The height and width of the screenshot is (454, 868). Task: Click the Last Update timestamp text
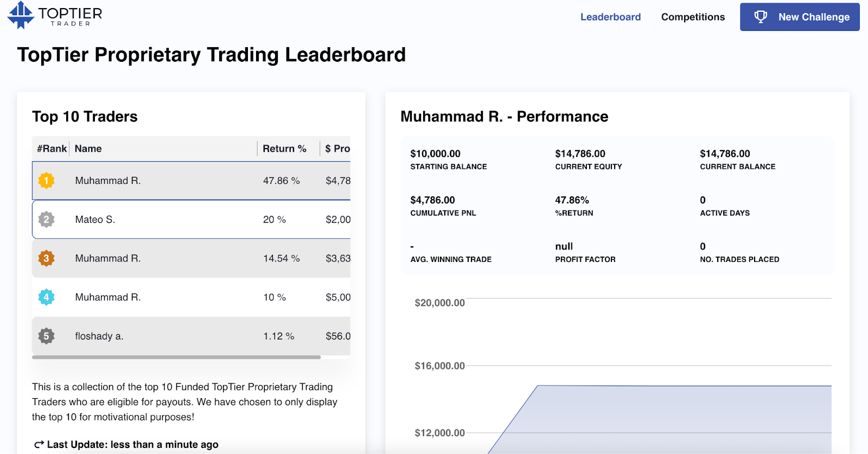pyautogui.click(x=132, y=445)
